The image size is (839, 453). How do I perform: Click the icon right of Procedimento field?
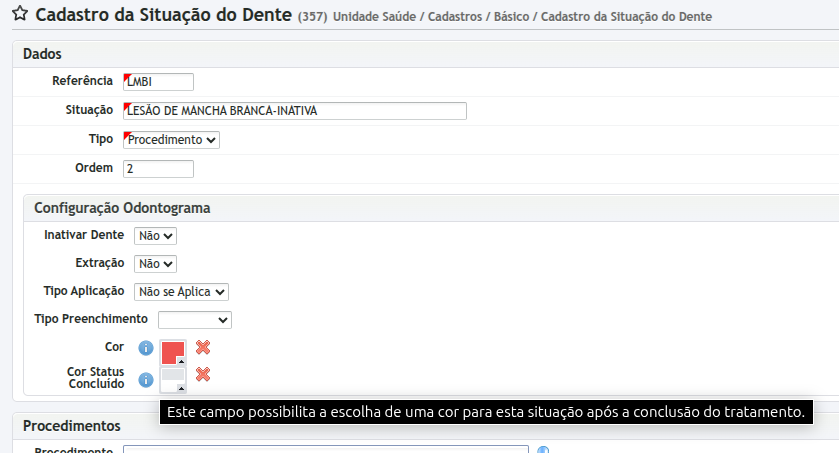coord(543,450)
